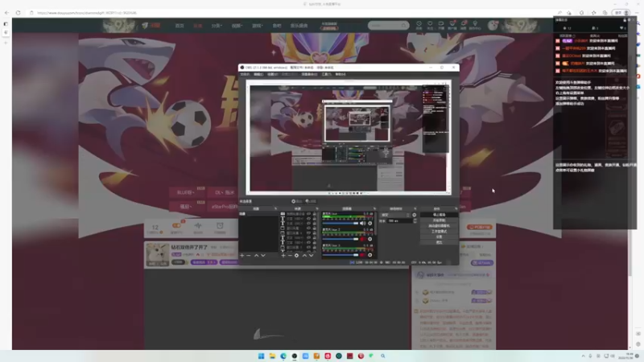Screen dimensions: 644x362
Task: Remove selected source with Sources minus icon
Action: [290, 255]
